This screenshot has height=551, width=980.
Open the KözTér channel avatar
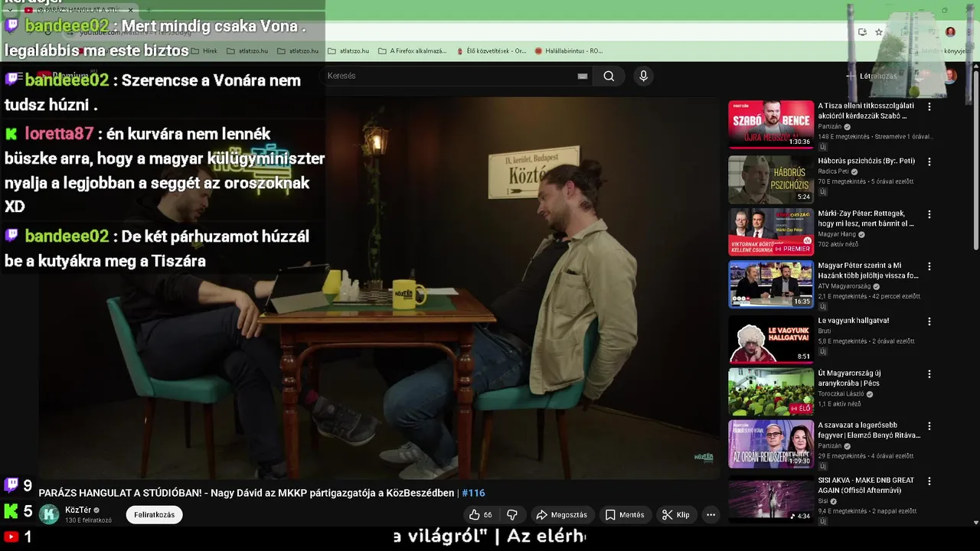point(49,515)
